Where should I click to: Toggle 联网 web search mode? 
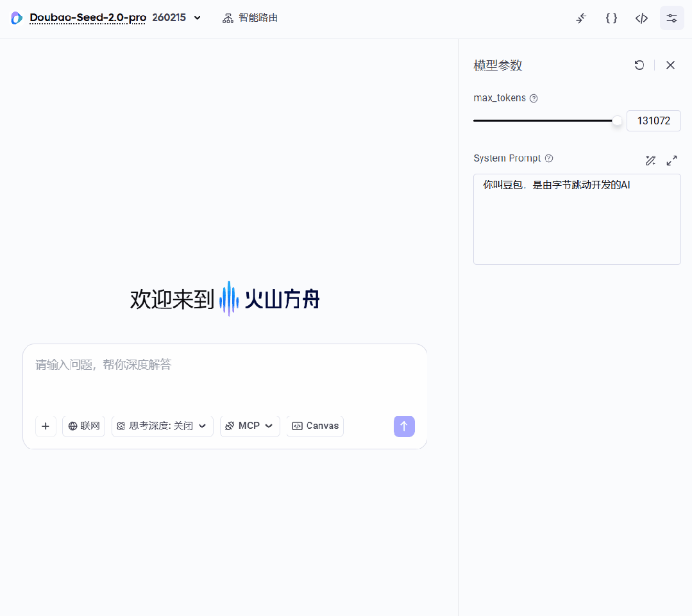tap(83, 426)
